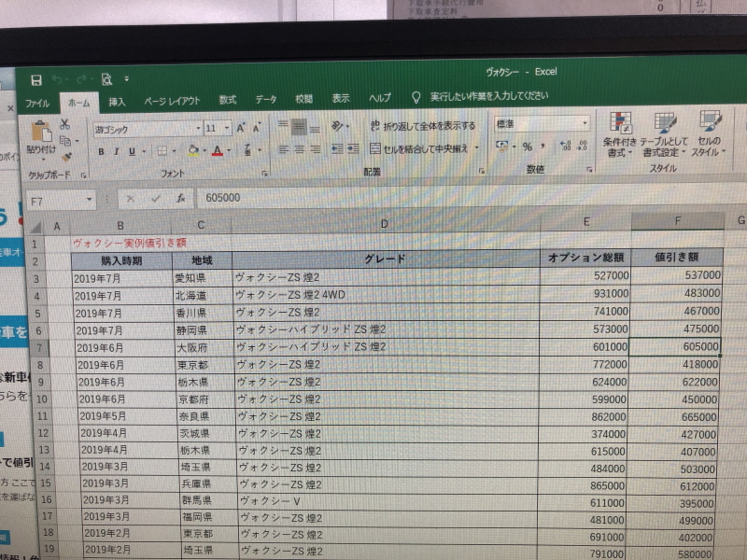Image resolution: width=747 pixels, height=560 pixels.
Task: Increase font size with large A icon
Action: point(241,128)
